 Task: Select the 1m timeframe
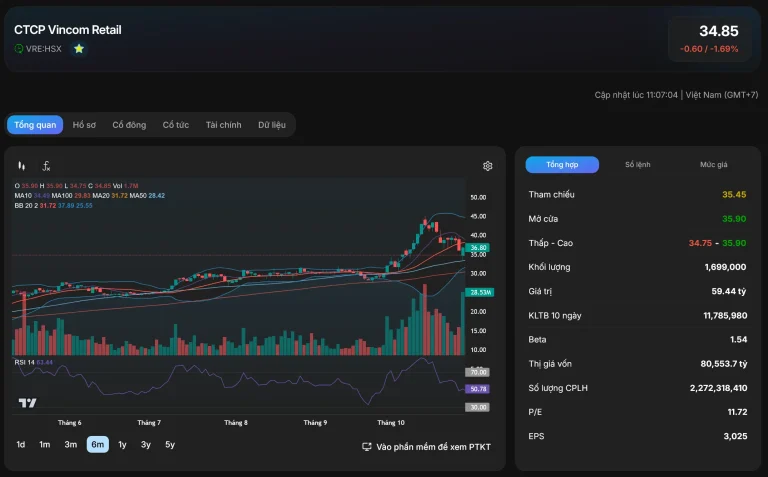pyautogui.click(x=45, y=445)
